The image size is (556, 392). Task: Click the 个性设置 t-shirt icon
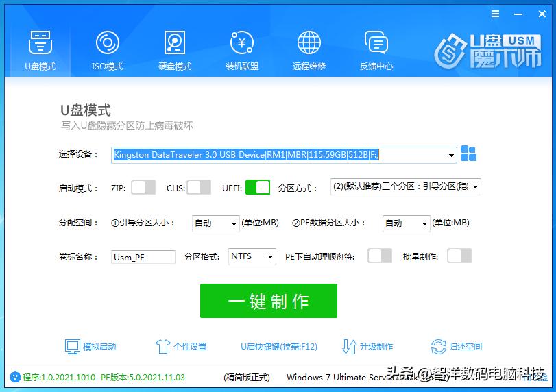point(163,346)
